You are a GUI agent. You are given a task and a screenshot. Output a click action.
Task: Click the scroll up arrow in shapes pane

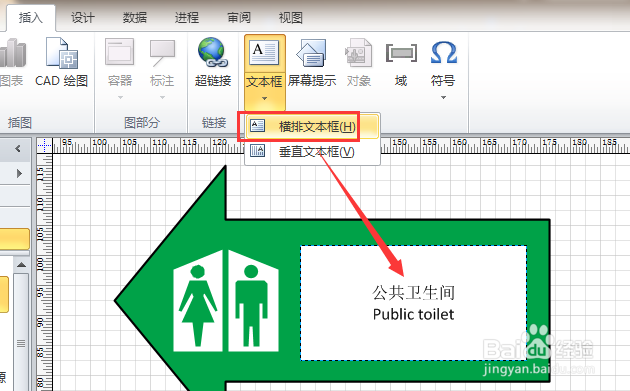[21, 265]
